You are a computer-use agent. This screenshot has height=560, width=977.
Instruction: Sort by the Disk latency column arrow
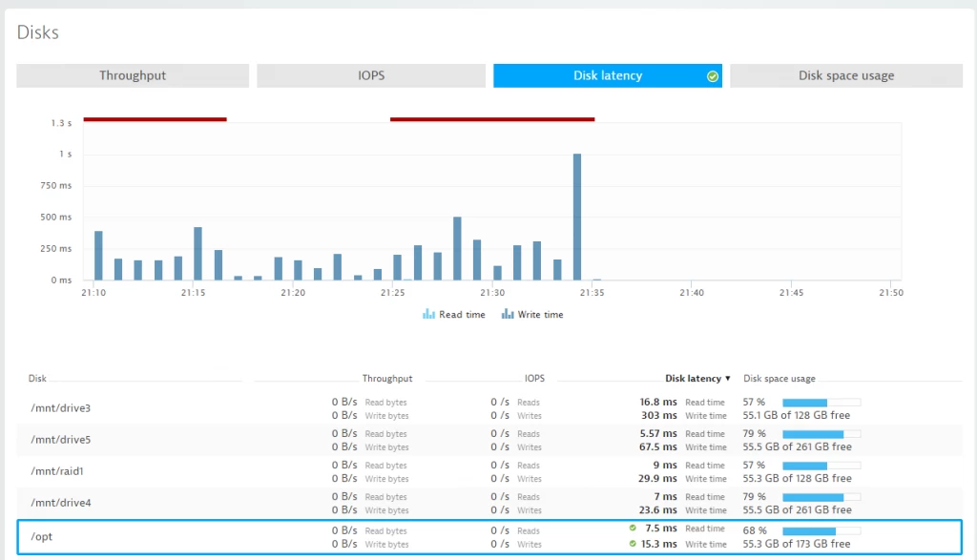[727, 378]
